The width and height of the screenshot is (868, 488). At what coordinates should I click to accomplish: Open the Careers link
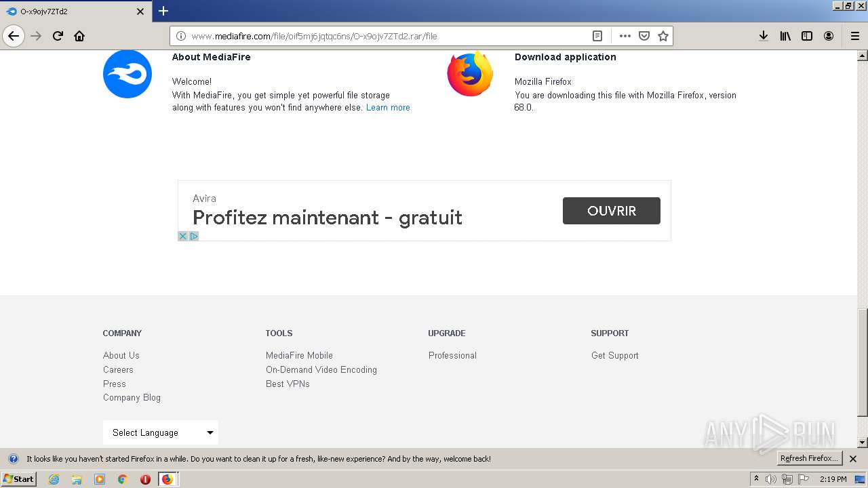click(118, 369)
